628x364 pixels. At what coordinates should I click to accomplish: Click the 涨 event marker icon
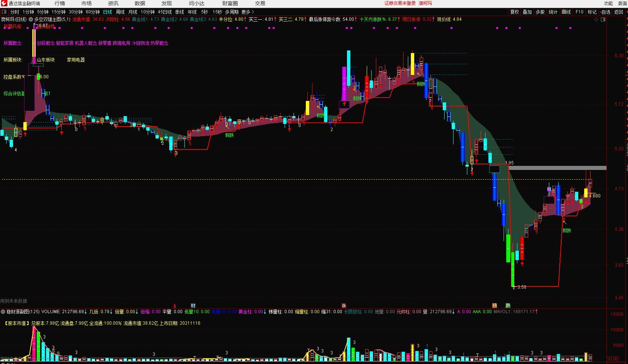pos(344,306)
